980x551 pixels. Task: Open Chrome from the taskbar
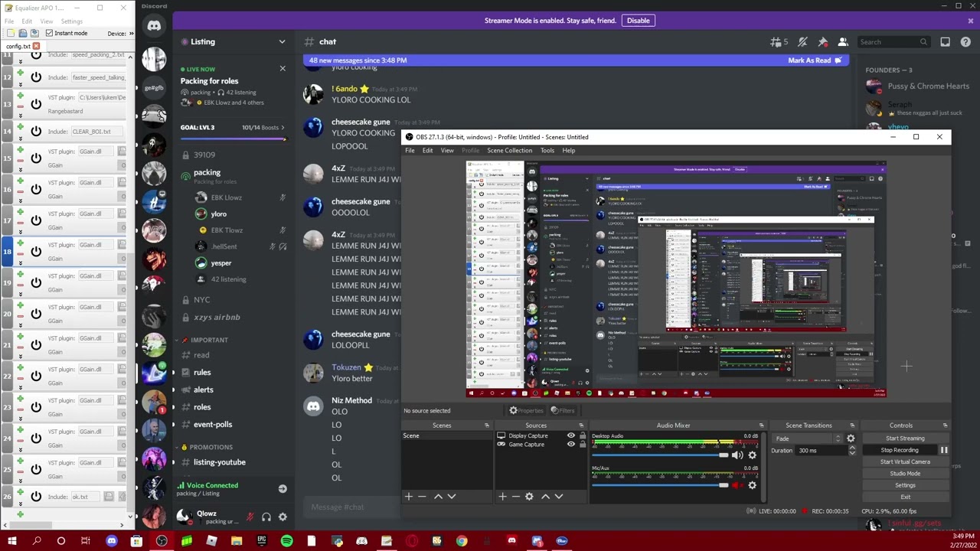click(462, 541)
